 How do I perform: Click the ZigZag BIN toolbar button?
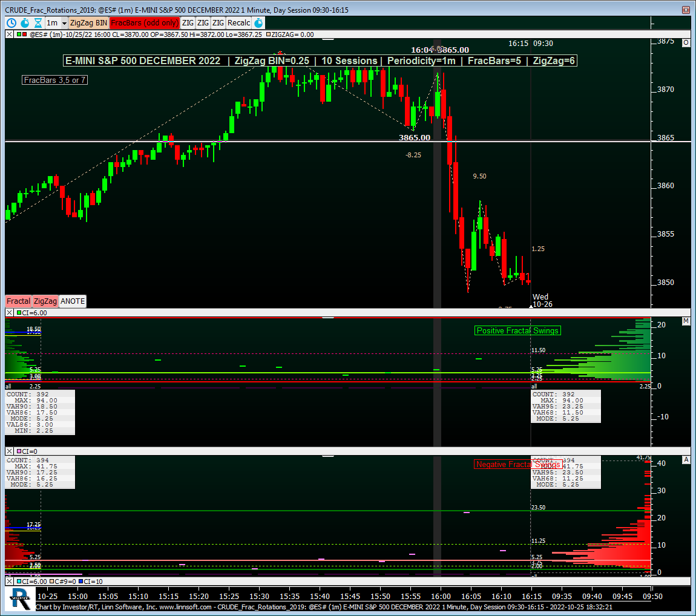pos(88,23)
